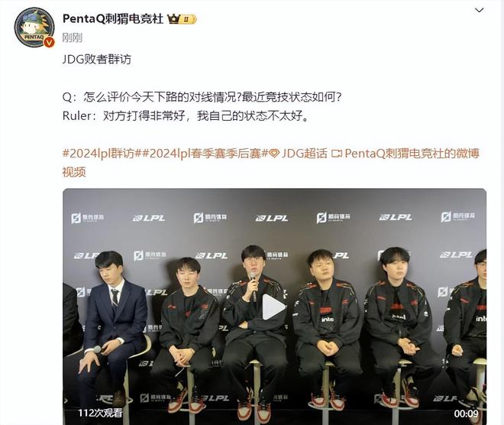
Task: Click the video thumbnail of the press conference
Action: [x=274, y=307]
